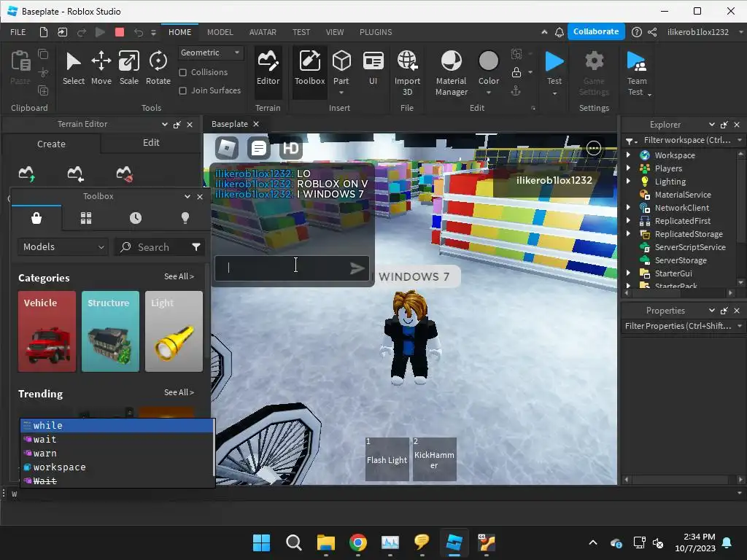Open the FILE menu
747x560 pixels.
[x=18, y=32]
